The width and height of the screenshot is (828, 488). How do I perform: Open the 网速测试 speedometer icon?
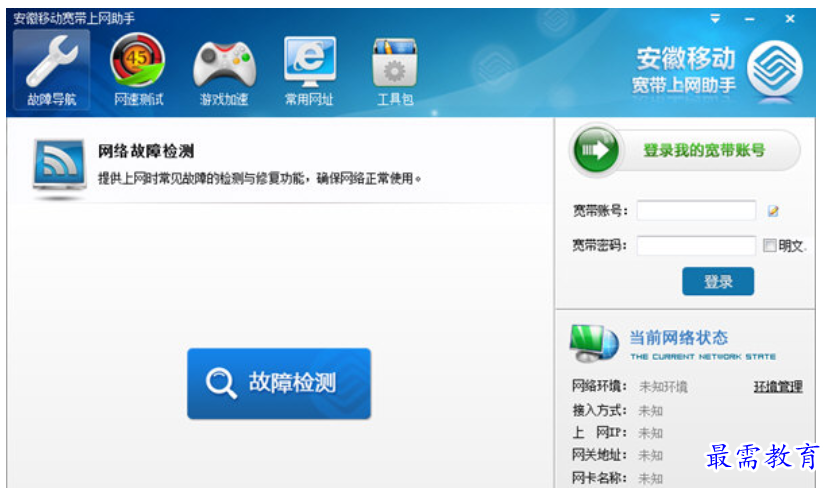(x=138, y=69)
